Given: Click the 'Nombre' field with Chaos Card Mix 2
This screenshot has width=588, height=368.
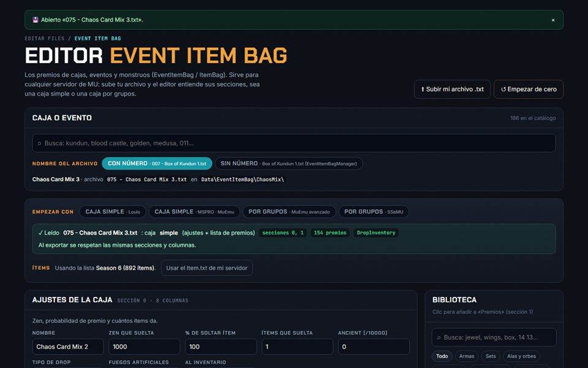Looking at the screenshot, I should (68, 347).
